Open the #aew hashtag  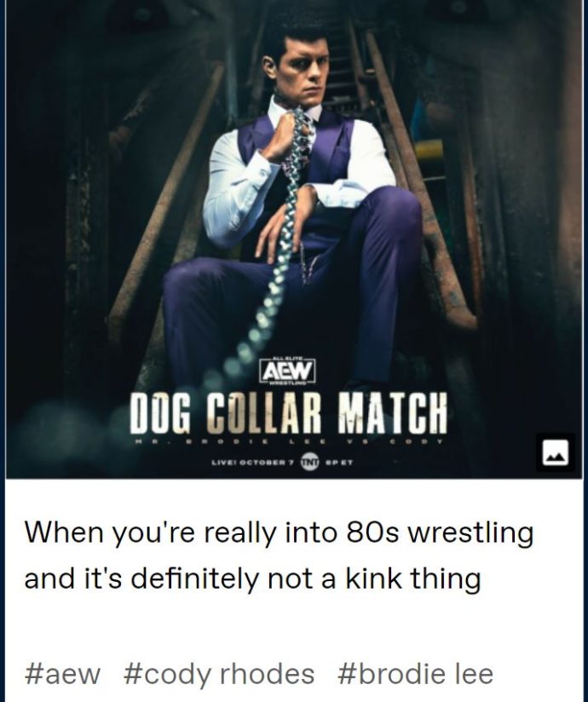(x=63, y=674)
